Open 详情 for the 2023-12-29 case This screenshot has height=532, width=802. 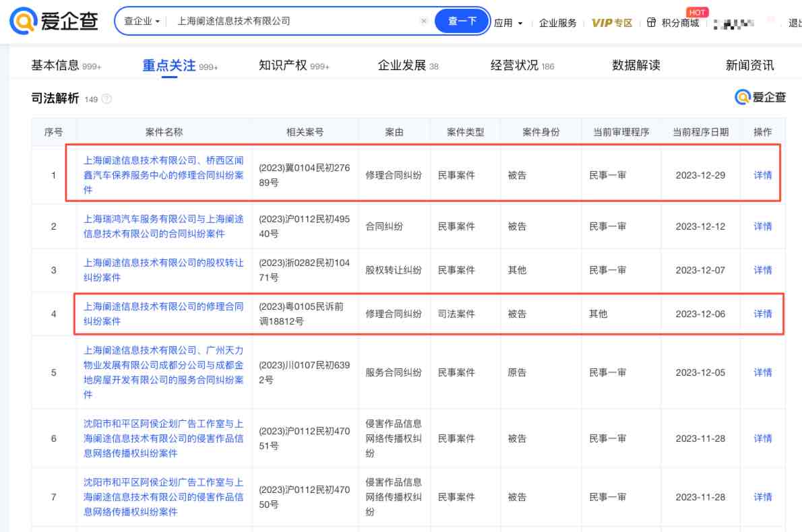763,175
